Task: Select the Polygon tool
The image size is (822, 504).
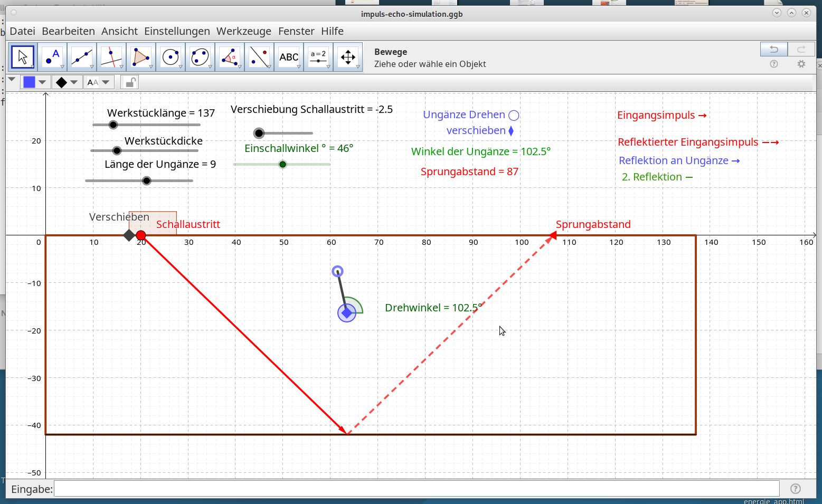Action: tap(141, 57)
